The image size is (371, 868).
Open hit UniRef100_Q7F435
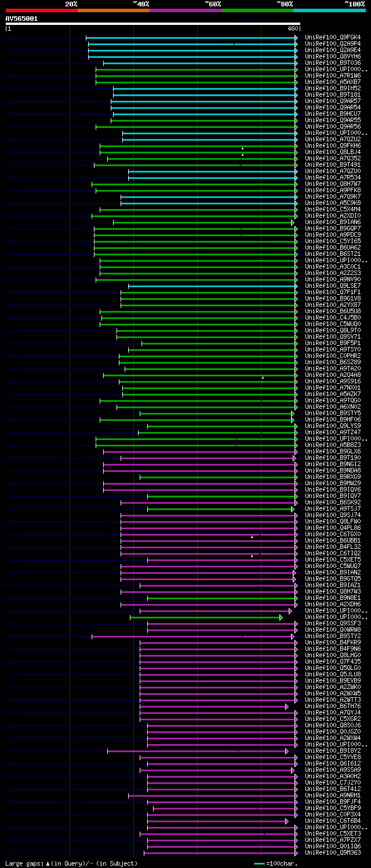(x=333, y=662)
